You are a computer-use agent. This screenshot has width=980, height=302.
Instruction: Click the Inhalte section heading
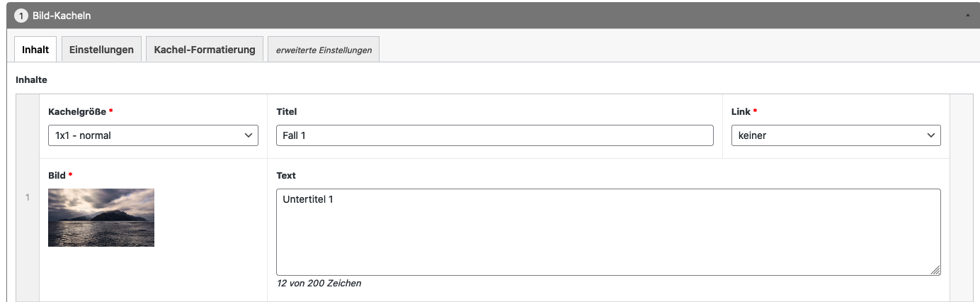click(x=31, y=80)
